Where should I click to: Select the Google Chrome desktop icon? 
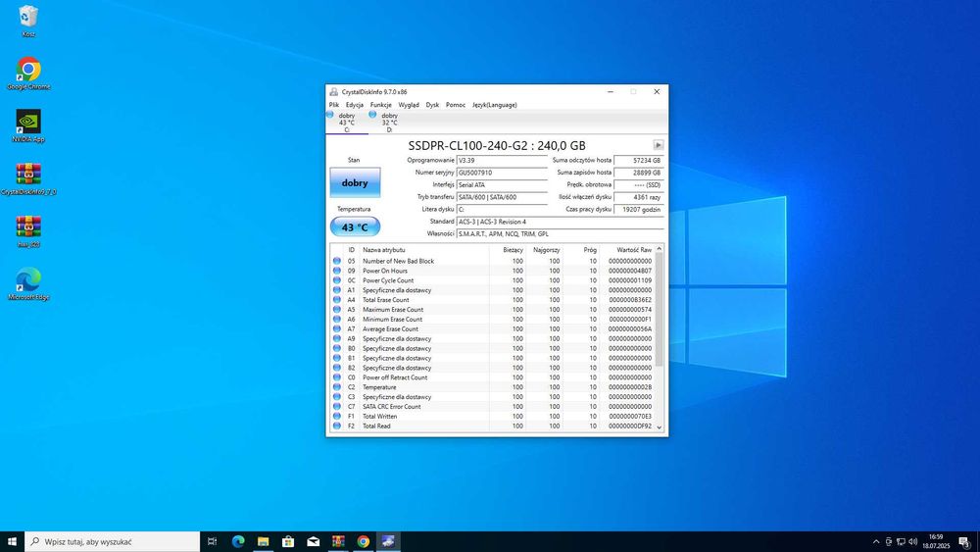coord(28,71)
